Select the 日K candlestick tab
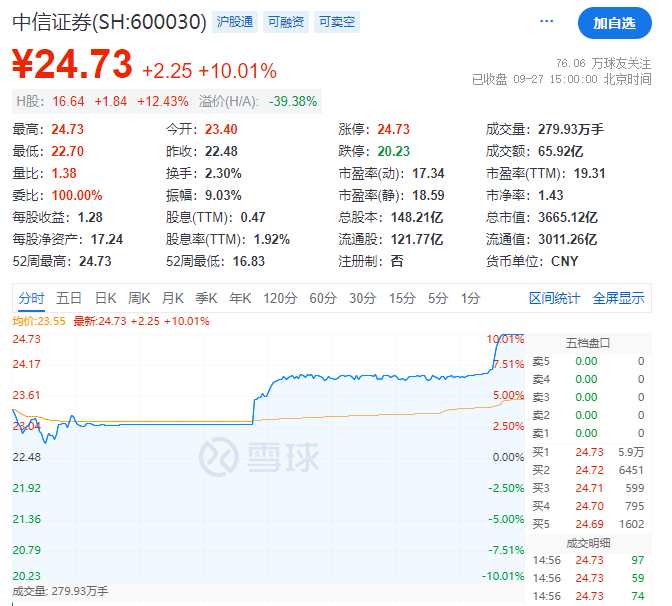This screenshot has width=672, height=606. pos(106,298)
